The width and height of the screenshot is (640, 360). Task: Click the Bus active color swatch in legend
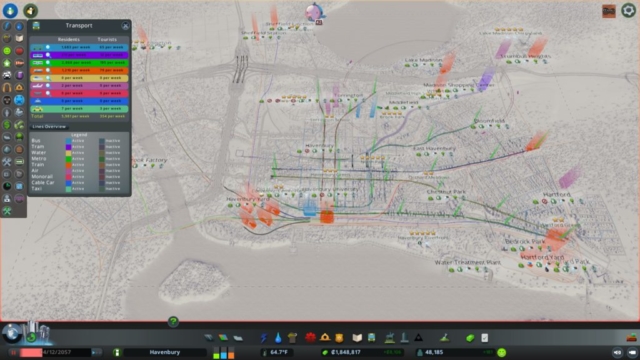click(x=69, y=141)
